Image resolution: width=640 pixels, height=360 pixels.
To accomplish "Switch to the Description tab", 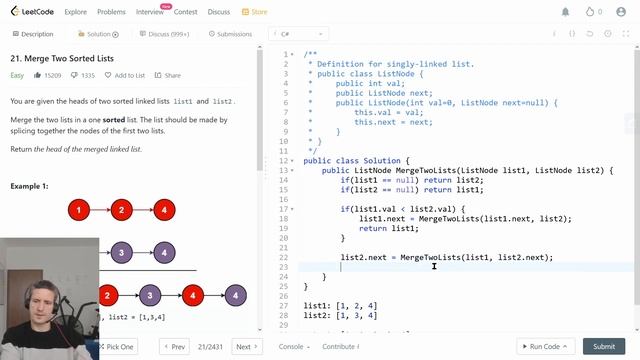I will pyautogui.click(x=33, y=34).
